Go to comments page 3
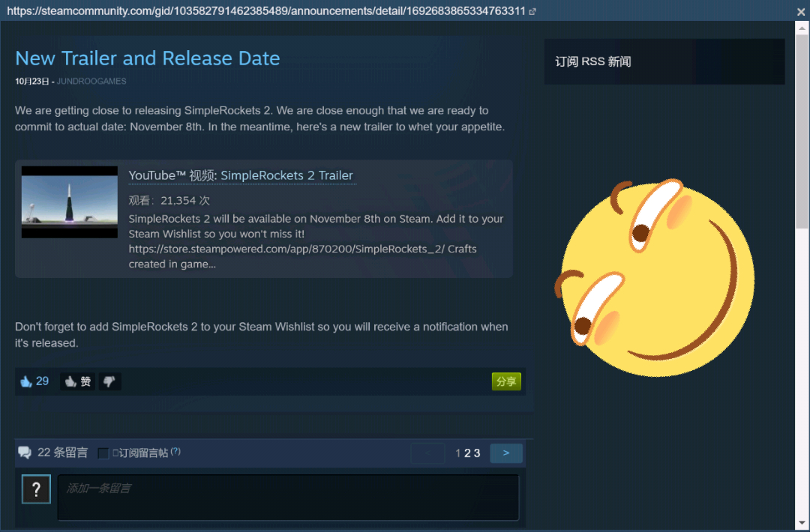This screenshot has width=810, height=532. coord(477,453)
